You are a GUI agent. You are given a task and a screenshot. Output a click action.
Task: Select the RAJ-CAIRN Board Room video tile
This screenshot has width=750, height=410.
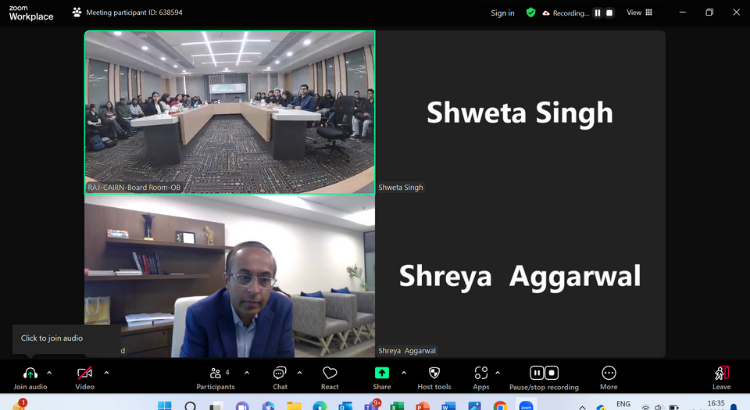(229, 110)
